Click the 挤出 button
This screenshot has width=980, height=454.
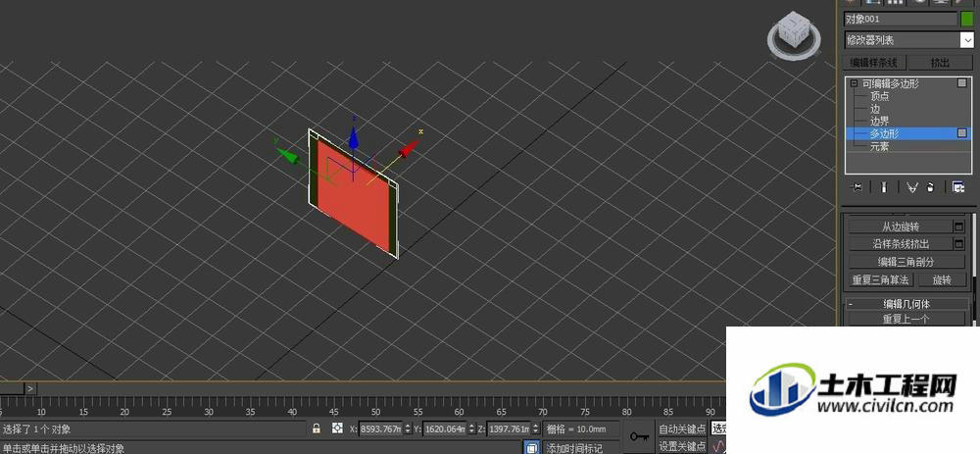[940, 63]
